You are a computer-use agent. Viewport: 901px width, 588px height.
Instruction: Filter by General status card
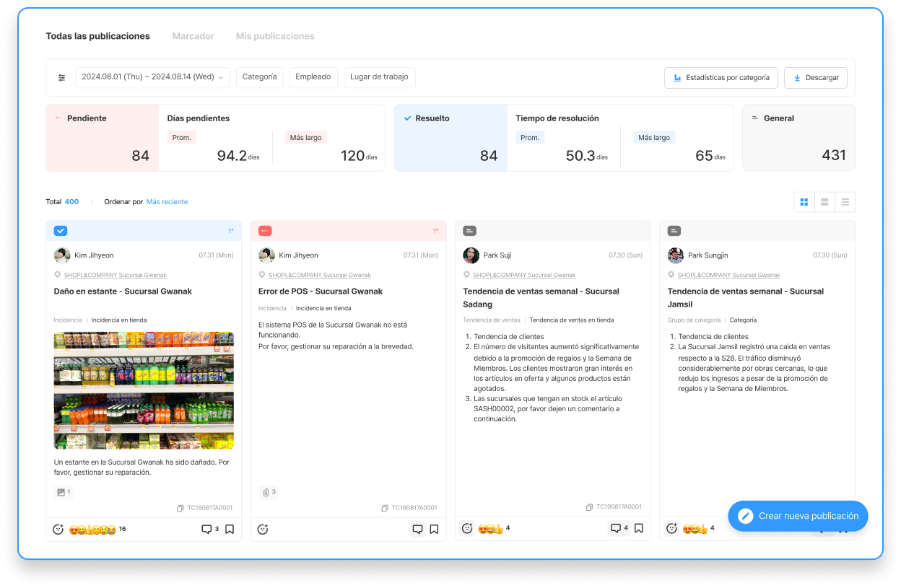point(798,138)
